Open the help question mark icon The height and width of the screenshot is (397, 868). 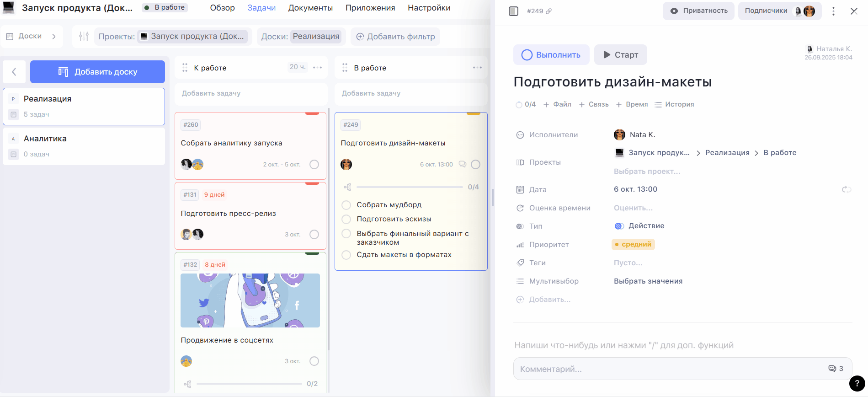(x=857, y=384)
